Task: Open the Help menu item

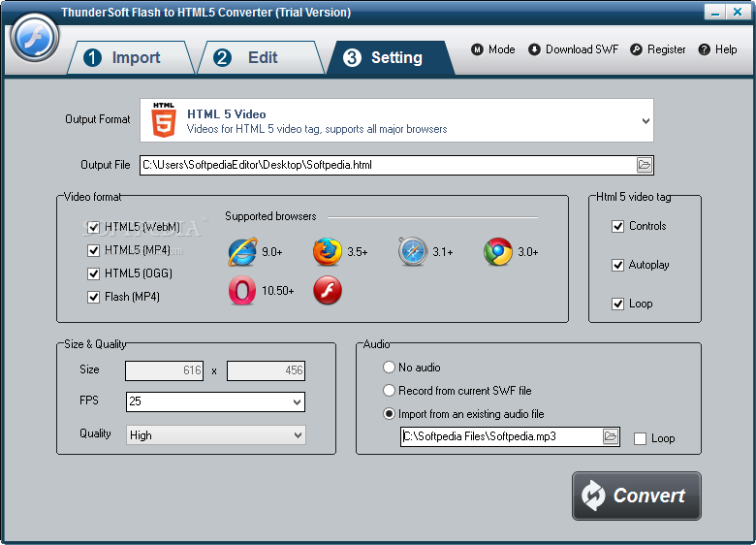Action: pos(718,49)
